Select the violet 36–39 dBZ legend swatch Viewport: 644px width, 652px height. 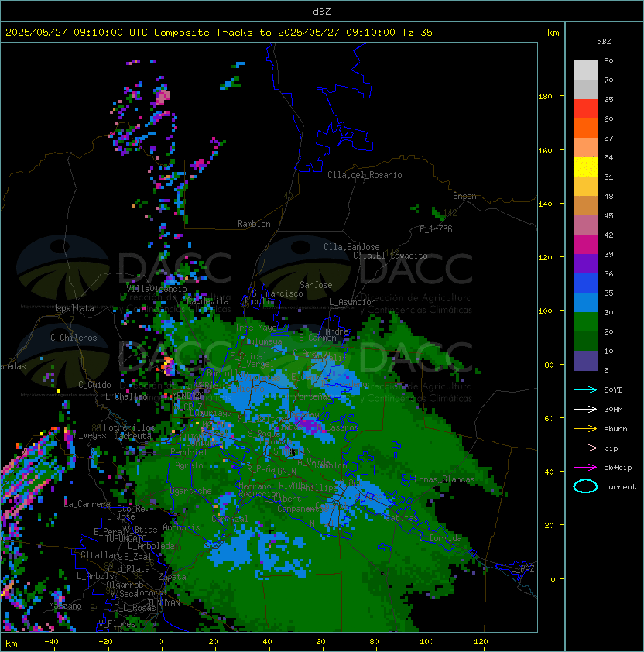[x=585, y=263]
